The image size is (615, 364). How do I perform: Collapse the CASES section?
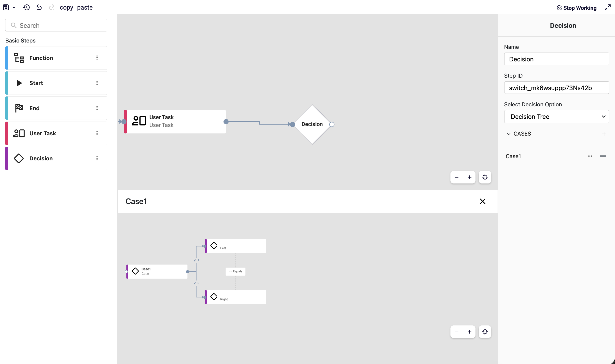509,134
